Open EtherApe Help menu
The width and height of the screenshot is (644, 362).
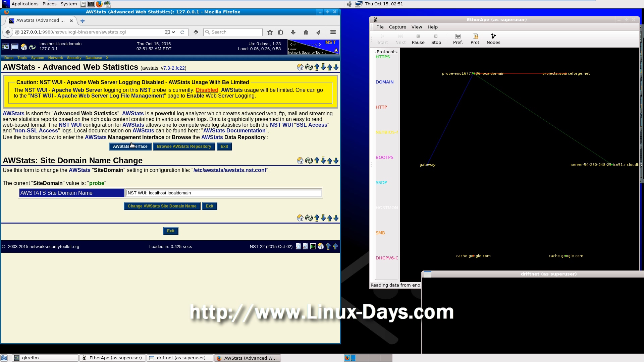point(432,27)
